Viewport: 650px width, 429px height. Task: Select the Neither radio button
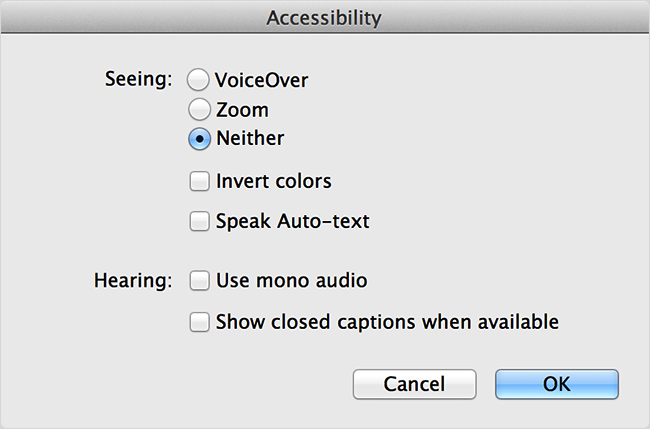[x=199, y=139]
